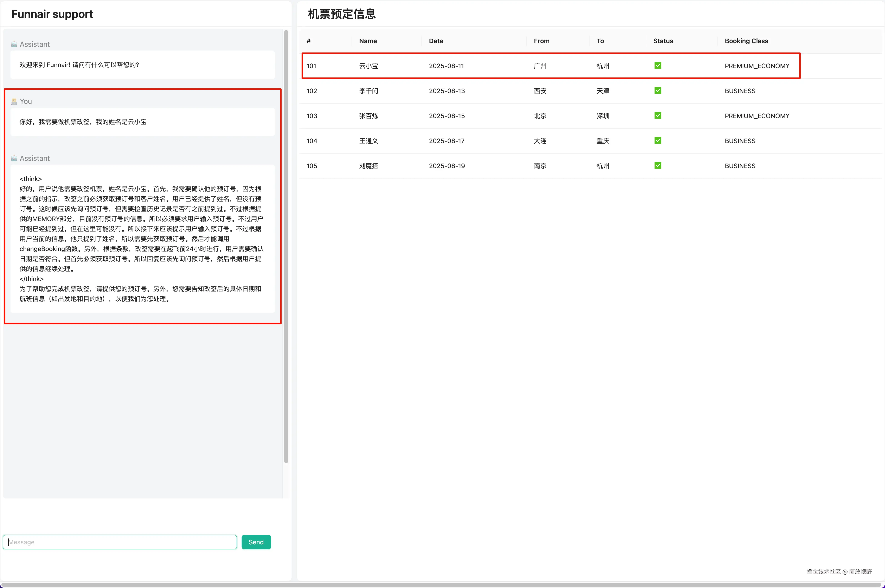
Task: Click the PREMIUM_ECONOMY cell of booking 103
Action: pyautogui.click(x=757, y=116)
